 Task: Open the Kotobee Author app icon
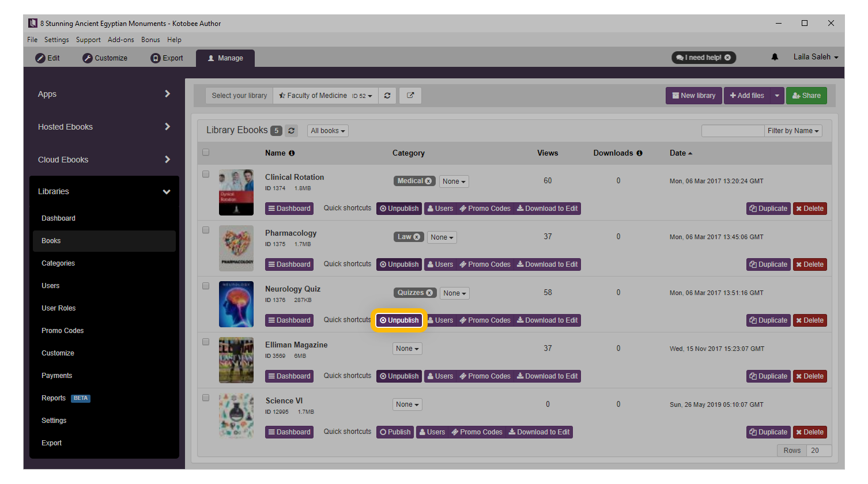(33, 23)
